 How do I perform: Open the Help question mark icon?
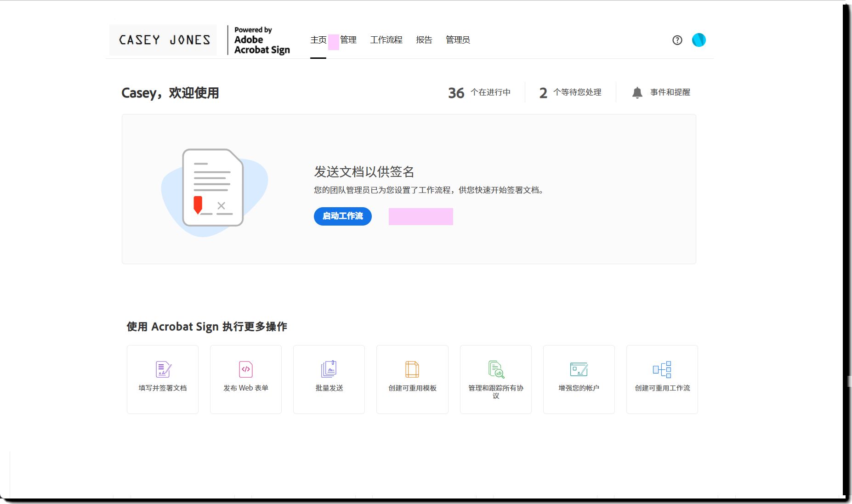677,40
